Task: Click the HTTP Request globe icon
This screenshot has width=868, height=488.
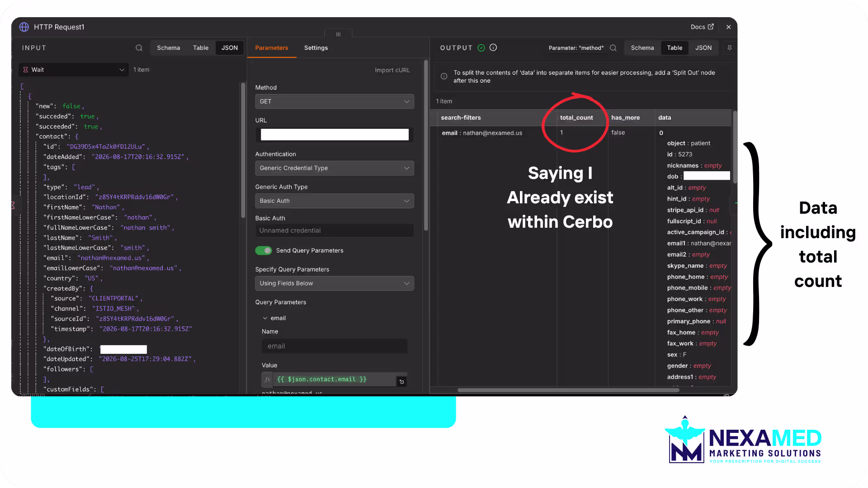Action: click(x=24, y=27)
